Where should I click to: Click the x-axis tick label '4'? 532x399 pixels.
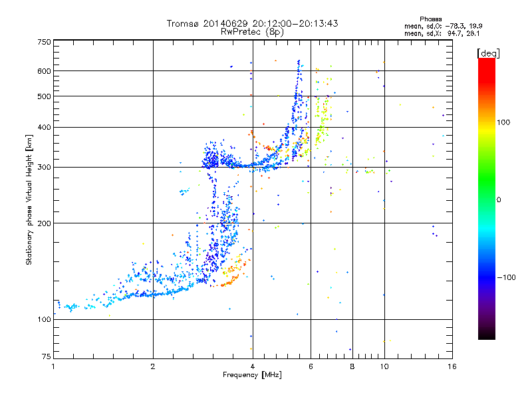tap(253, 366)
